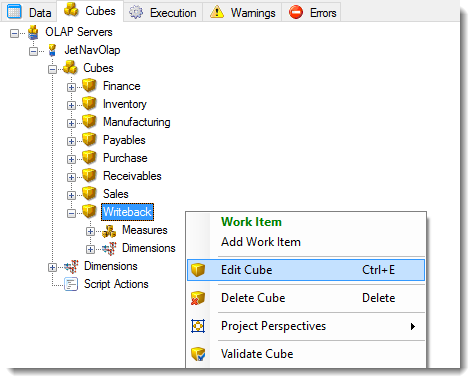The width and height of the screenshot is (475, 383).
Task: Open Project Perspectives submenu arrow
Action: click(413, 326)
